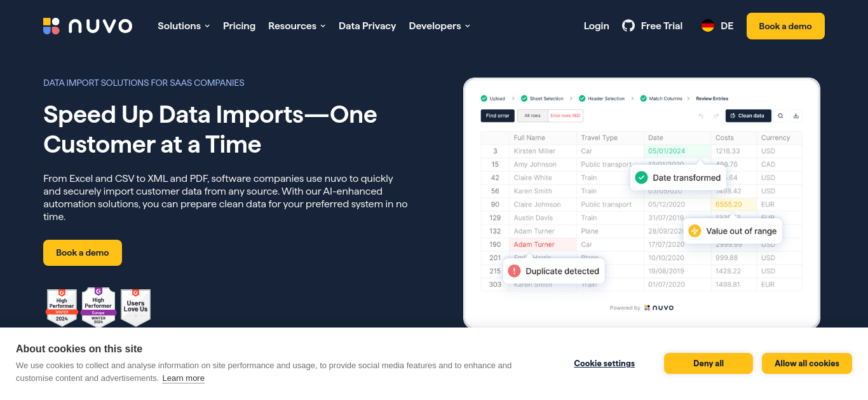Click the Upload step checkmark
The height and width of the screenshot is (400, 868).
coord(484,99)
